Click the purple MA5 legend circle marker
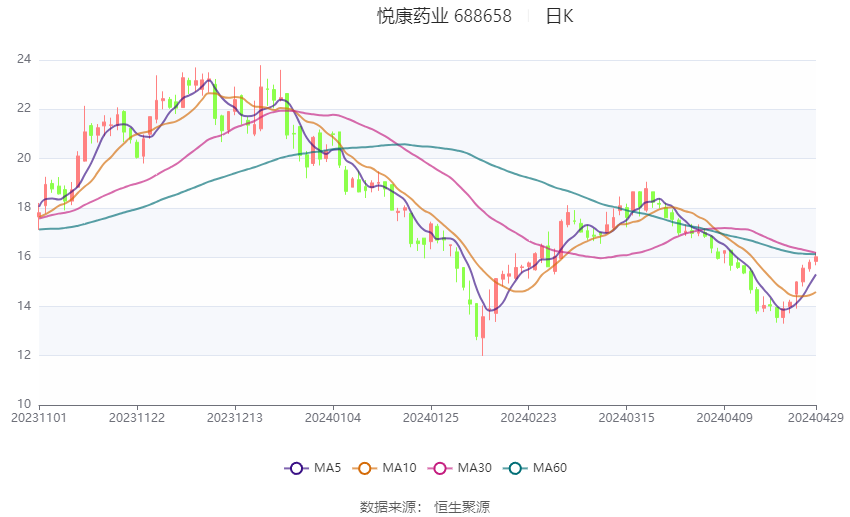This screenshot has height=517, width=850. 295,467
